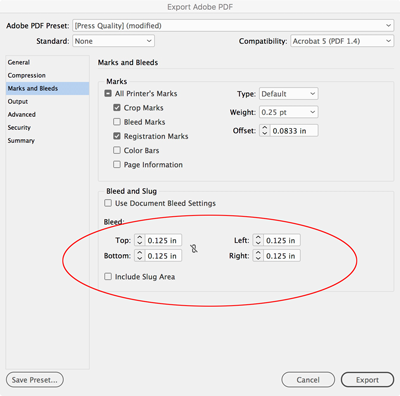The width and height of the screenshot is (400, 396).
Task: Select the Compression section
Action: 27,75
